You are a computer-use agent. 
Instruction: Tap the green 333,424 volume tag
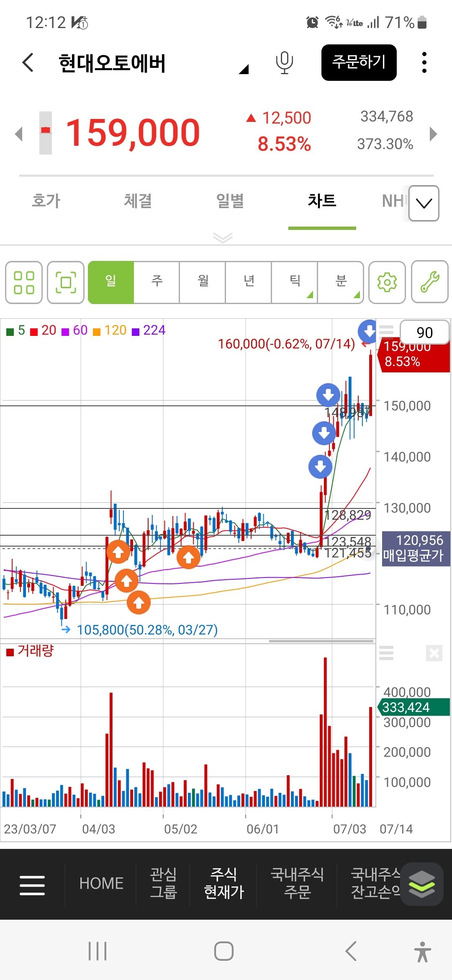(413, 707)
